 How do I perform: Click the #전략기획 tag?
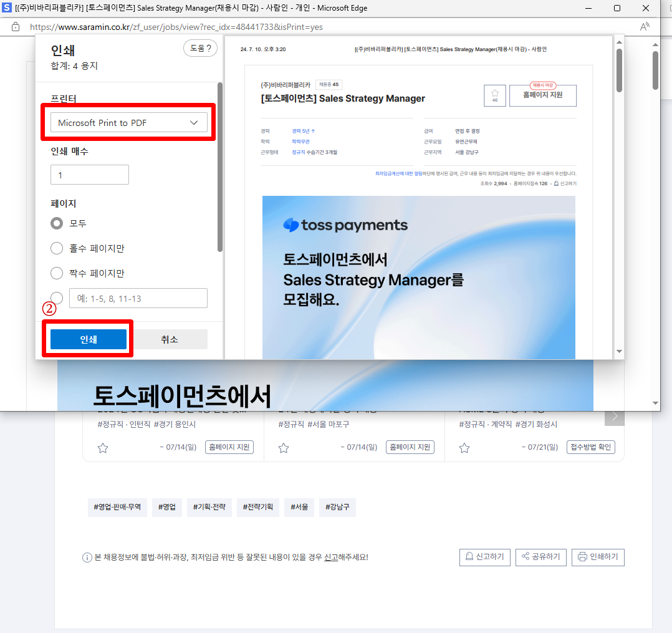click(258, 507)
